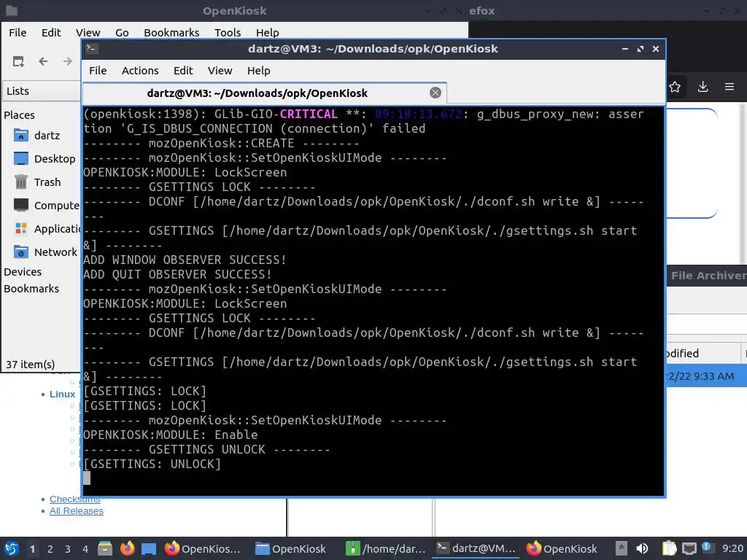Open the file manager Edit menu
The height and width of the screenshot is (560, 747).
[51, 32]
